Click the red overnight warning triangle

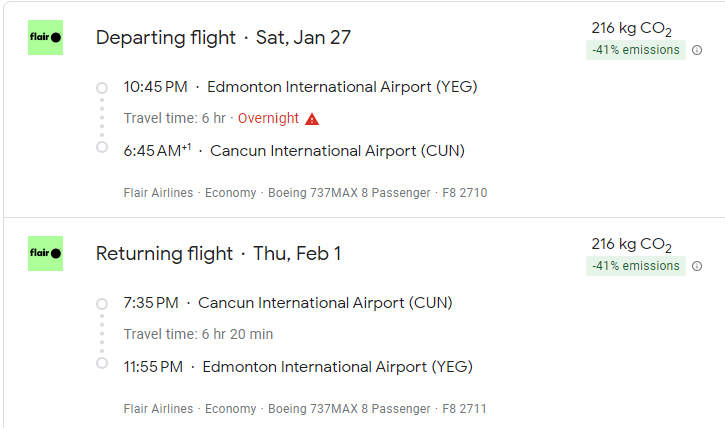pos(312,119)
